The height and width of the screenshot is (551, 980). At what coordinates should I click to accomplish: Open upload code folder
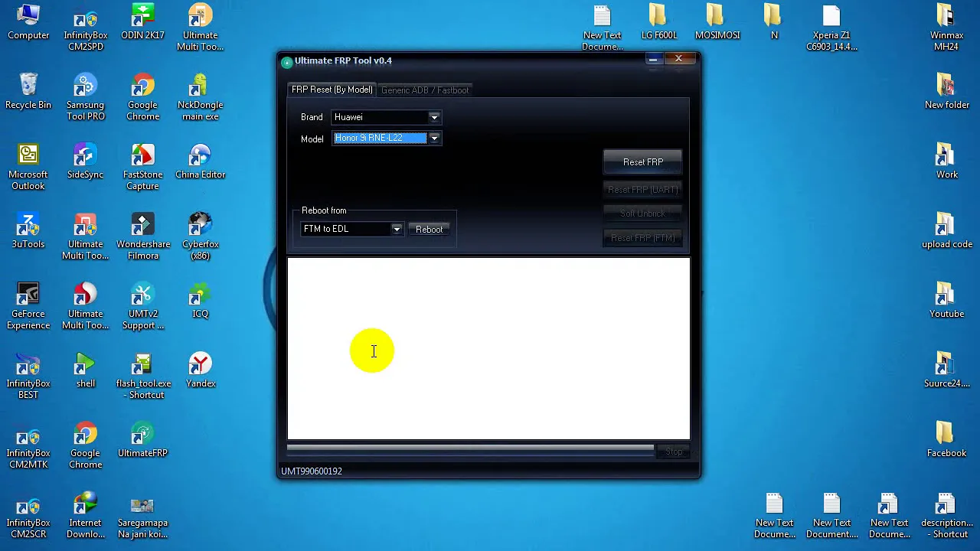click(x=947, y=231)
